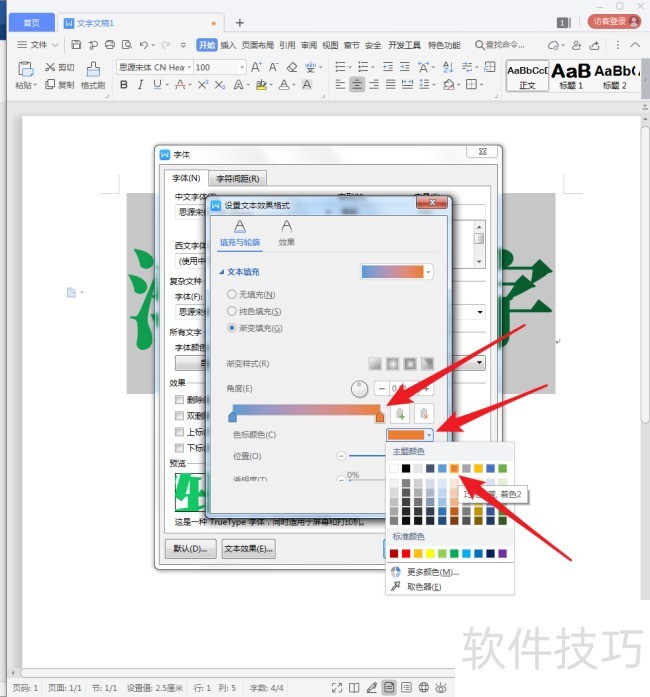
Task: Click the Text Effects button
Action: click(249, 549)
